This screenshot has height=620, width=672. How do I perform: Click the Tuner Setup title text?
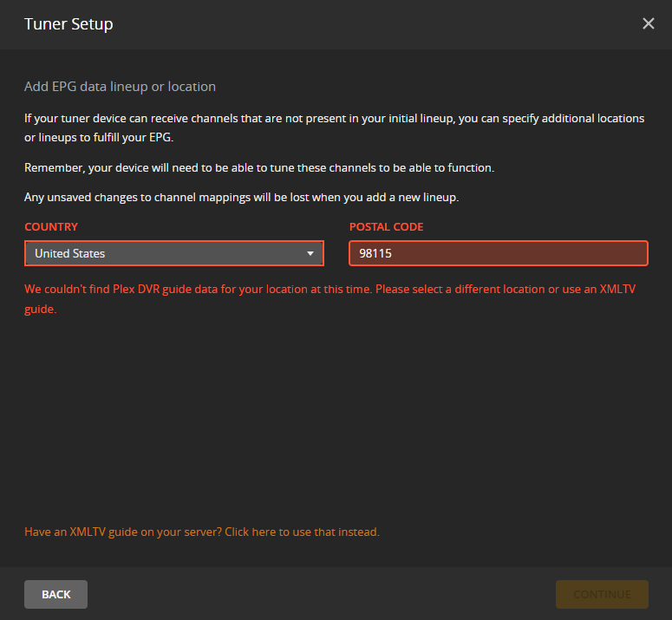point(69,24)
